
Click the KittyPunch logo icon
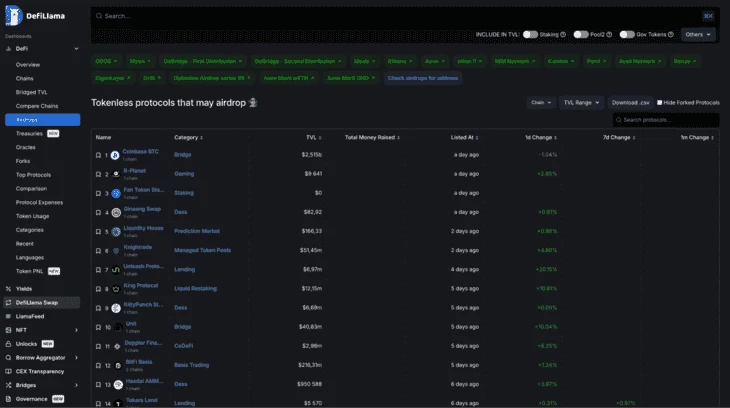click(116, 308)
